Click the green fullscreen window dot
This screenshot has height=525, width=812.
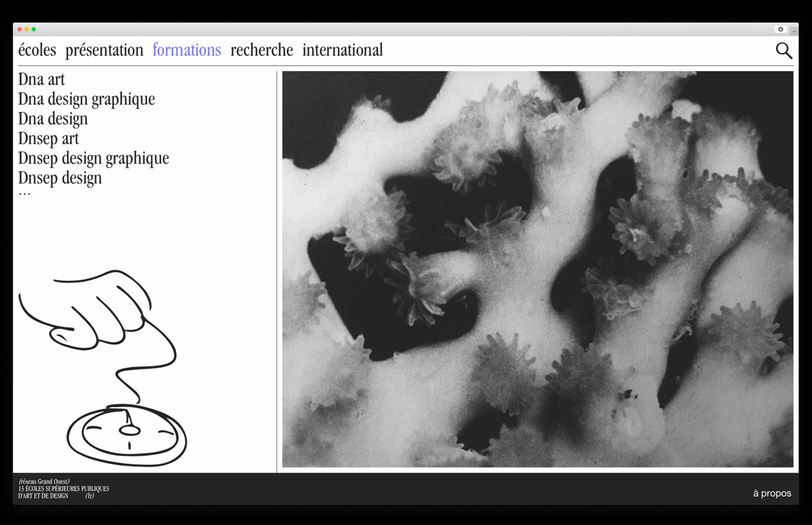tap(34, 29)
